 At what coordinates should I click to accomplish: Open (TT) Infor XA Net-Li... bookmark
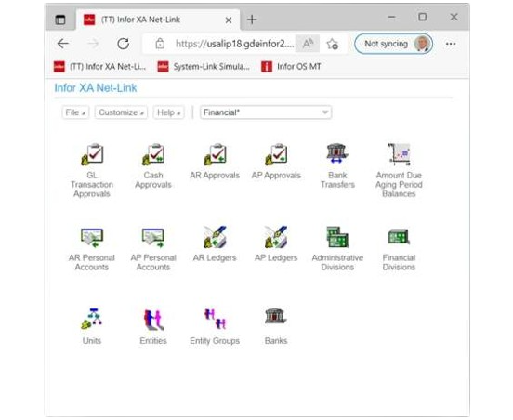click(x=99, y=67)
